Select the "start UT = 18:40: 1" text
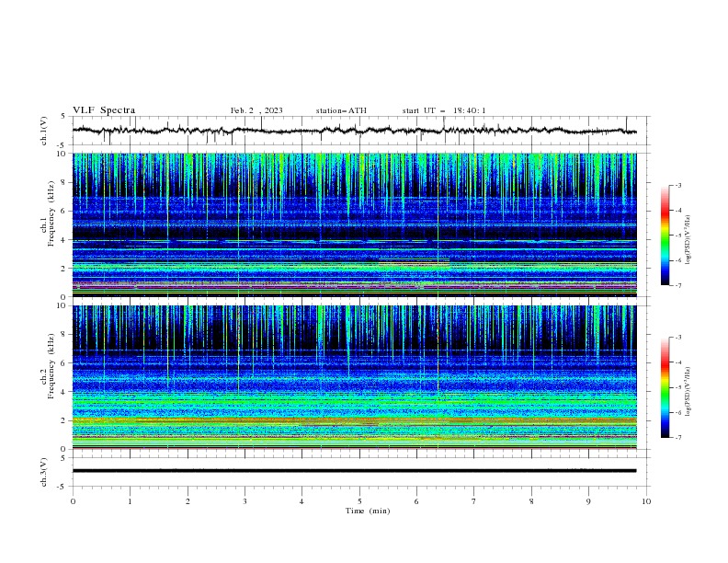728x563 pixels. tap(444, 110)
